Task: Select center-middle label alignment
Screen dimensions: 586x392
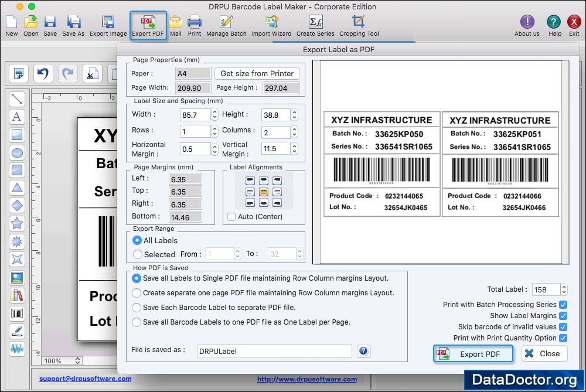Action: (264, 192)
